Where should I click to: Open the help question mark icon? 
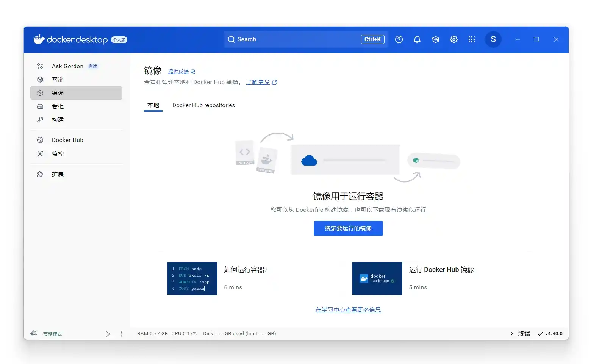(399, 39)
